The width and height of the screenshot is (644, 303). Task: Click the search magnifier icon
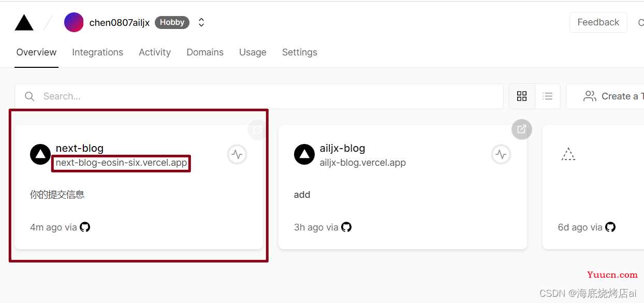pos(30,96)
